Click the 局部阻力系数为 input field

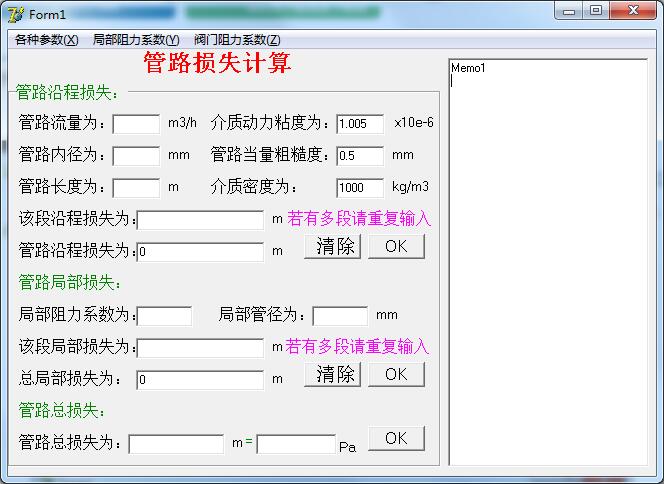(164, 316)
